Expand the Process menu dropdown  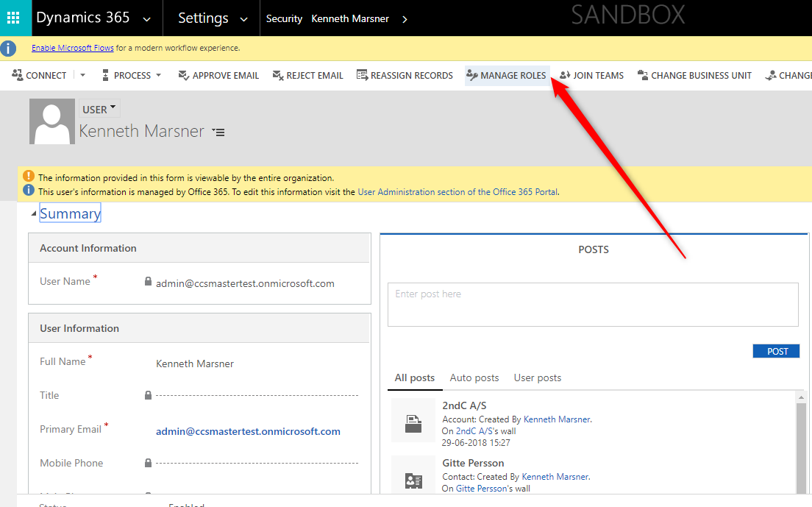[x=158, y=76]
